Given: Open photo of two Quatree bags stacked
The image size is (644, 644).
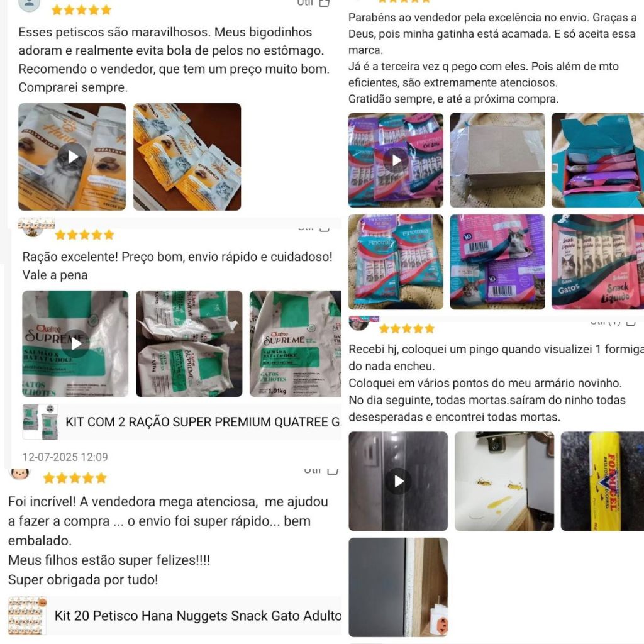Looking at the screenshot, I should [x=189, y=344].
